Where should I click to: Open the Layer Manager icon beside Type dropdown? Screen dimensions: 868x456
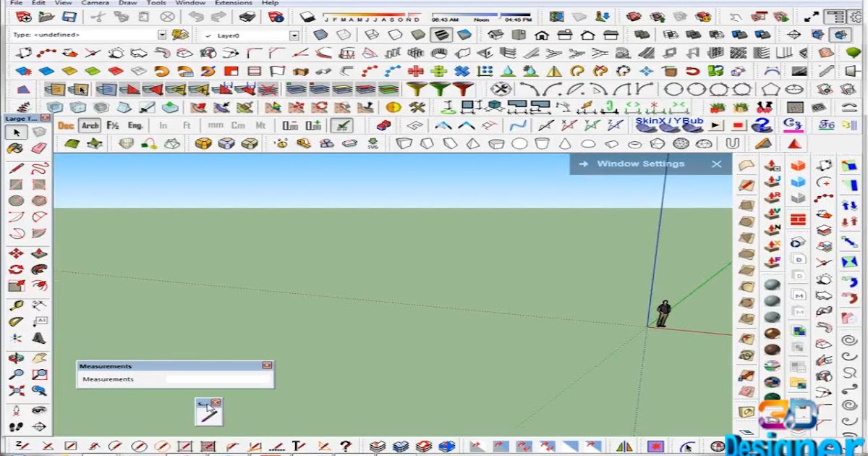click(180, 35)
